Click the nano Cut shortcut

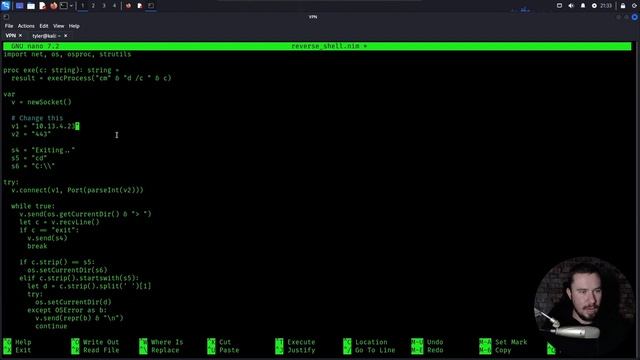(219, 342)
